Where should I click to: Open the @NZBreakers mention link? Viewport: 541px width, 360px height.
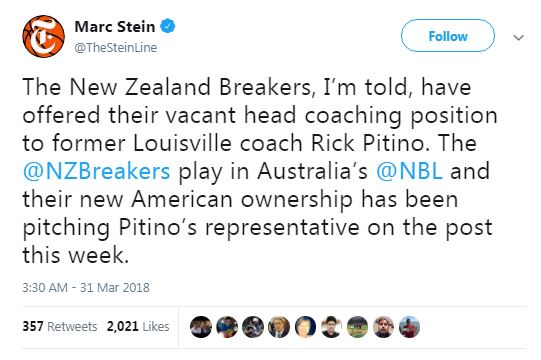pos(96,171)
